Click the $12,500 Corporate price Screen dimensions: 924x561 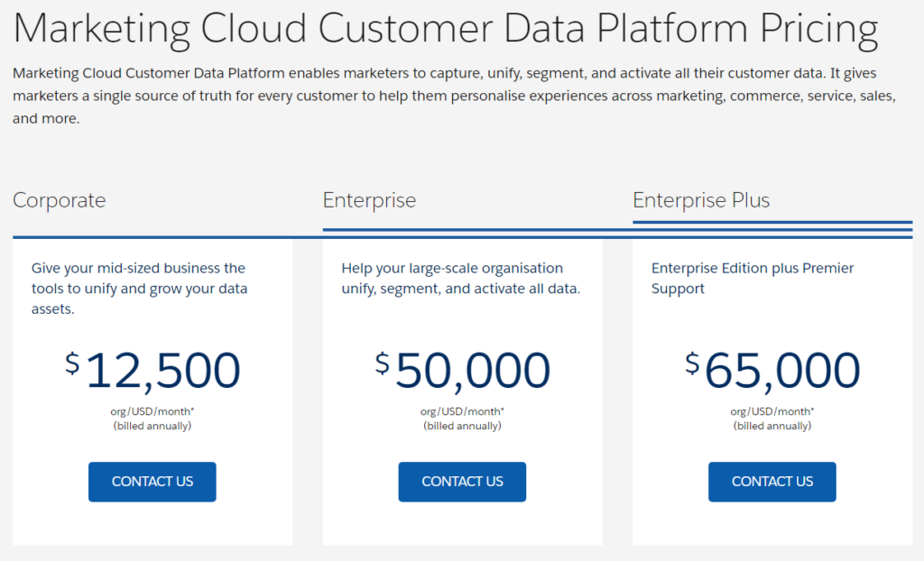152,370
